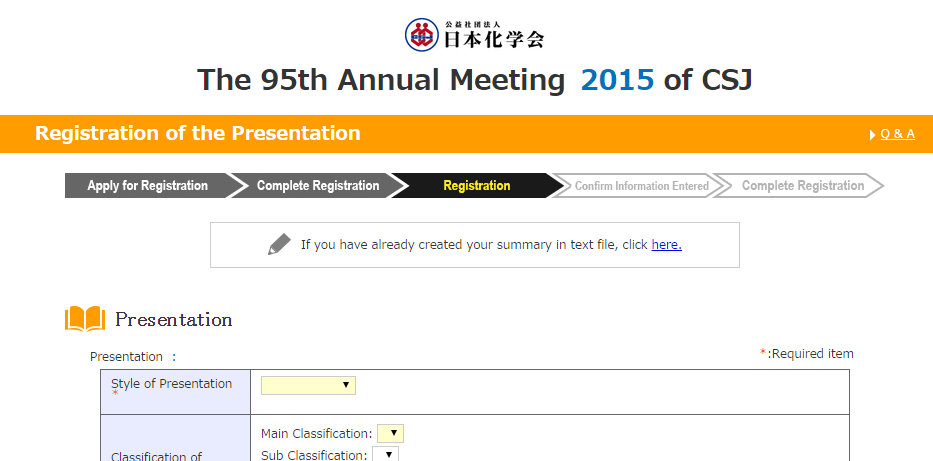Click the pencil icon beside summary note
Screen dimensions: 933x461
pos(279,244)
